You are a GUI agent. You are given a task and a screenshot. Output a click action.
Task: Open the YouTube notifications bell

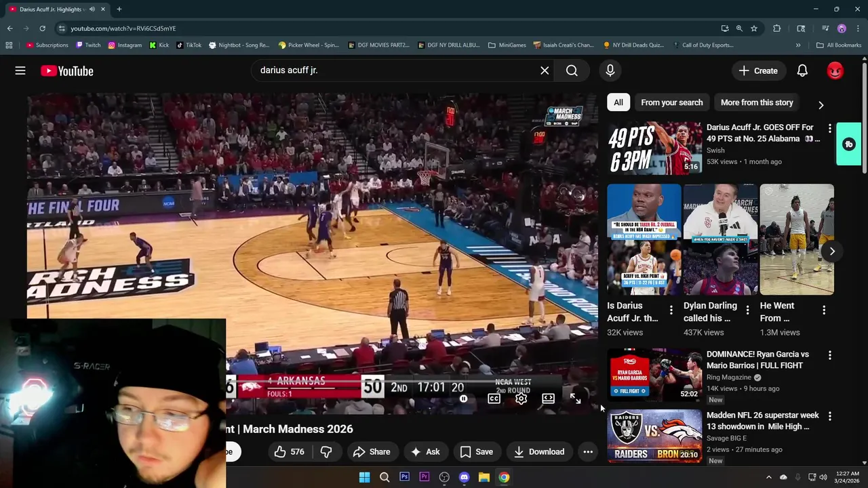(802, 70)
